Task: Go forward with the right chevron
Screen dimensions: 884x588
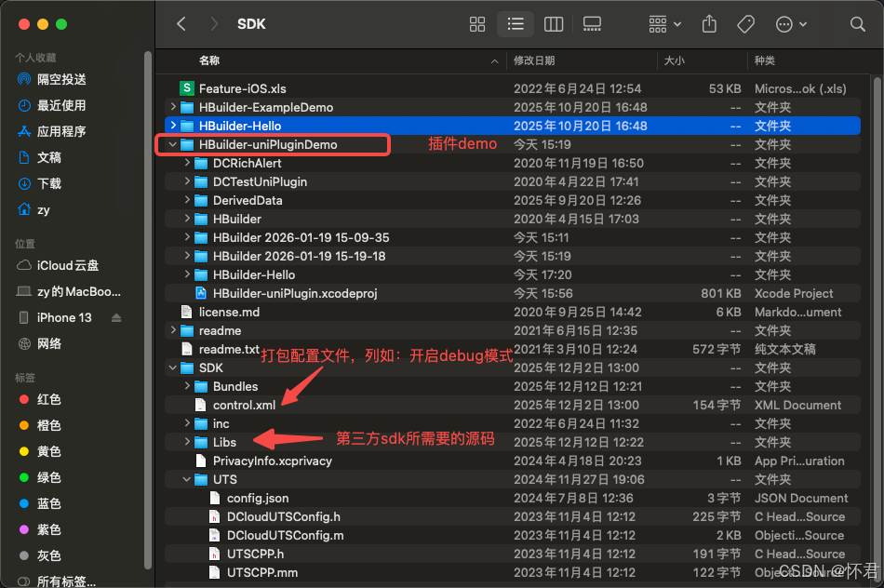Action: pos(214,23)
